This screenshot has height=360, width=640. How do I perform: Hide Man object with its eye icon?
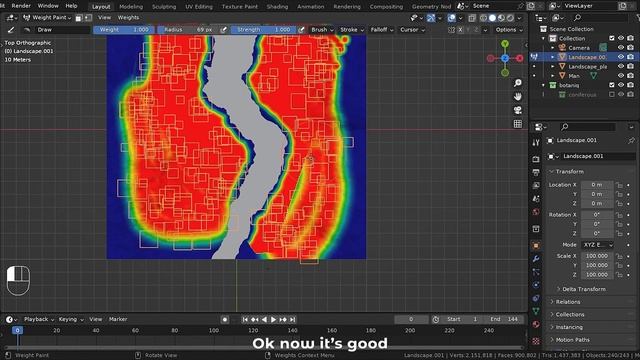[621, 76]
